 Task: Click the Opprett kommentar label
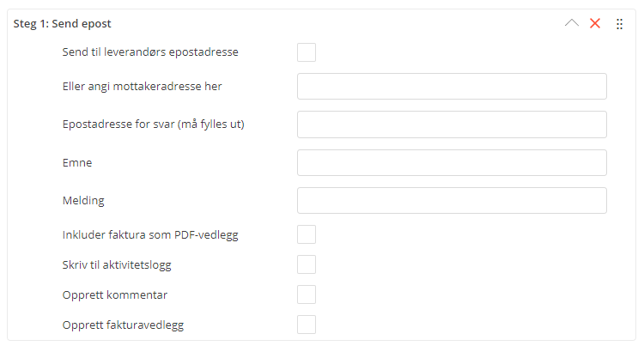(x=115, y=294)
